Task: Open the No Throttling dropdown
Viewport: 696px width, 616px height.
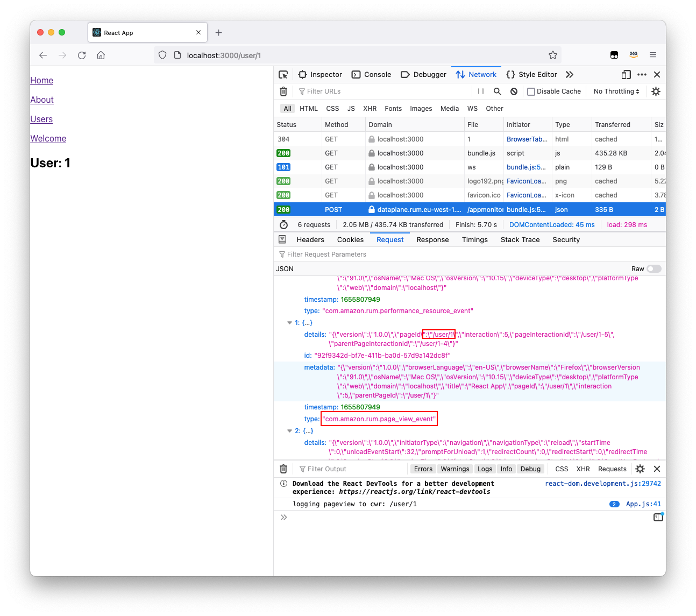Action: pos(615,91)
